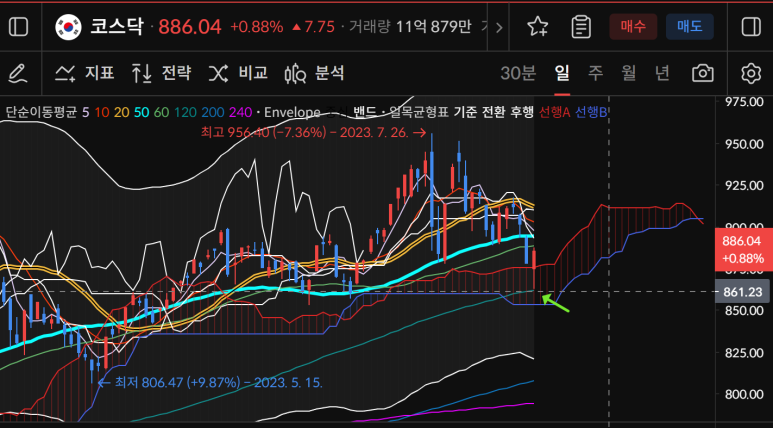Switch to the 30분 timeframe
The image size is (773, 428).
[518, 73]
